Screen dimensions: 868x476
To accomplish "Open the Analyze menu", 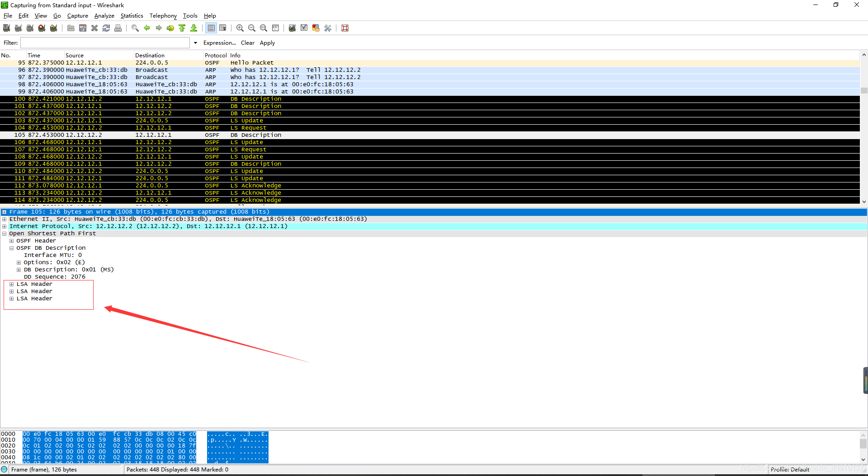I will point(104,16).
